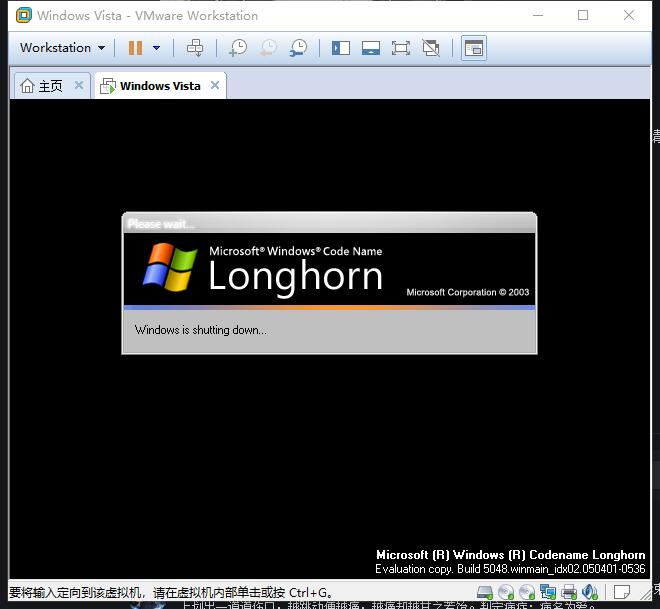Screen dimensions: 660x609
Task: Click the network adapter status icon
Action: click(x=548, y=593)
